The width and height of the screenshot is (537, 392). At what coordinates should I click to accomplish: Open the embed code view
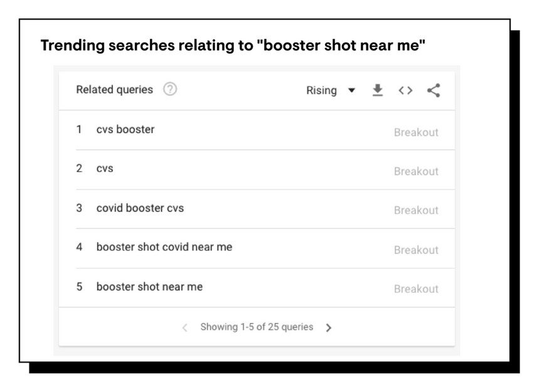point(405,90)
